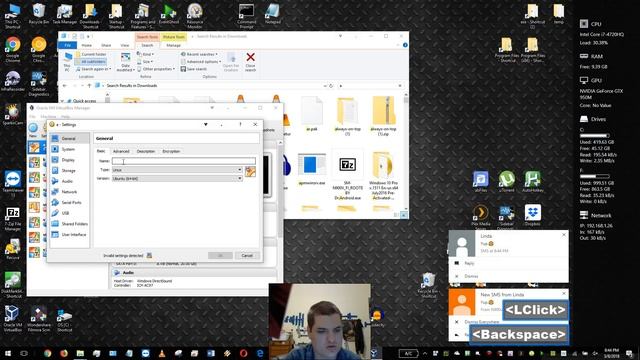Open TeamViewer desktop icon

pos(13,184)
